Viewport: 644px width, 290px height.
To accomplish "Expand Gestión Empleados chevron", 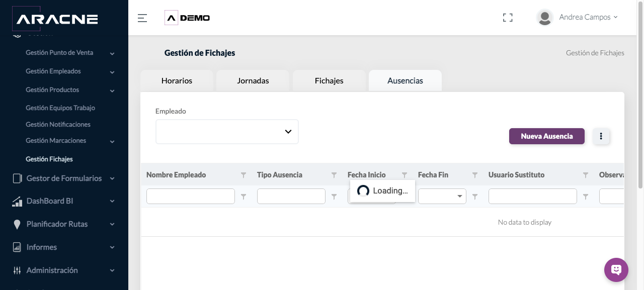I will [112, 72].
